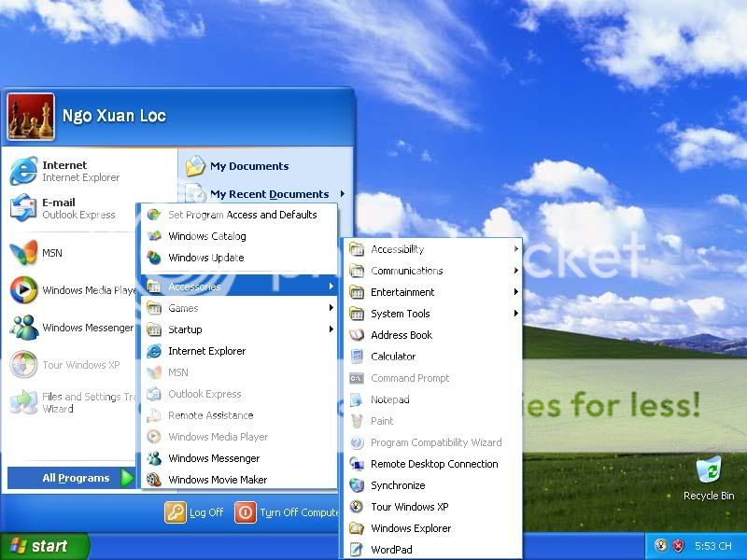Click the 5:53 CH taskbar clock
This screenshot has width=747, height=560.
[712, 546]
